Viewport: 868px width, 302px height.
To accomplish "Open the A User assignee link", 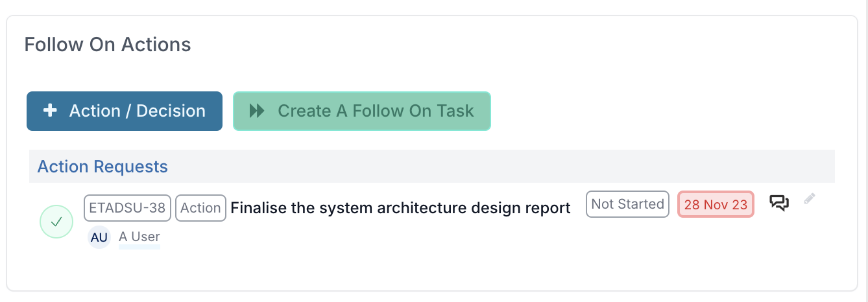I will coord(139,237).
